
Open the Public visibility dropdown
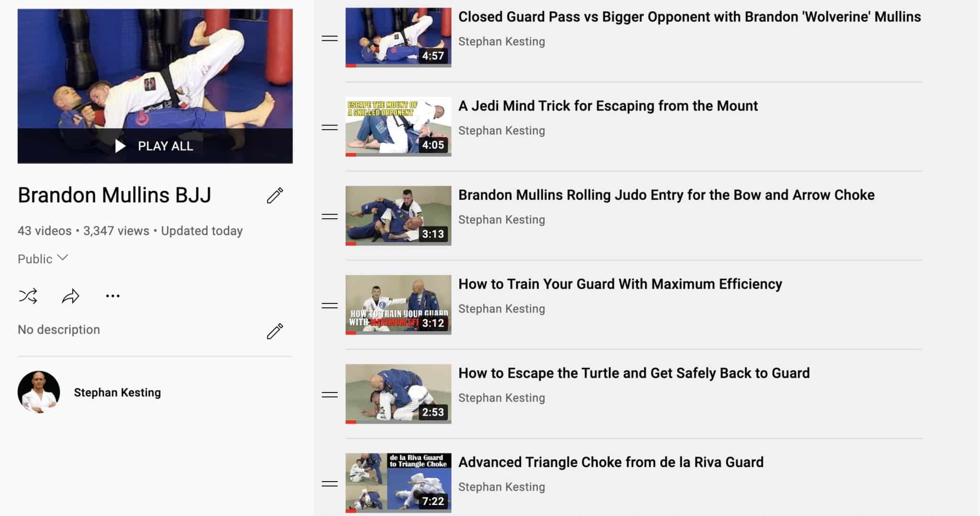coord(43,259)
